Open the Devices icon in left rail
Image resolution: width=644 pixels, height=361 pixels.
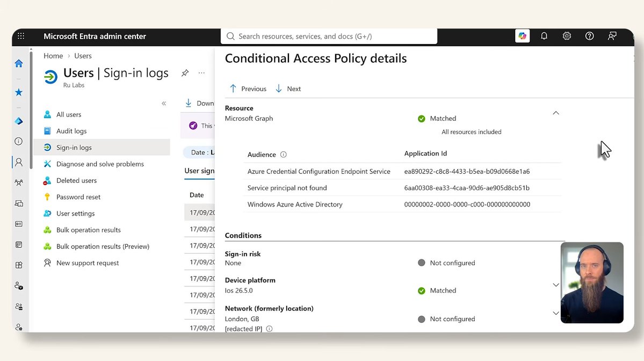[x=19, y=203]
